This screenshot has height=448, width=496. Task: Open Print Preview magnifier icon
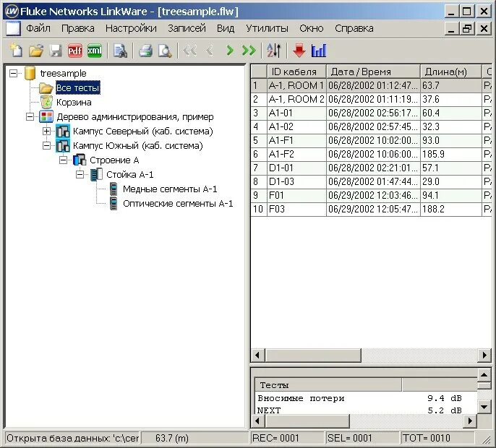click(x=165, y=51)
